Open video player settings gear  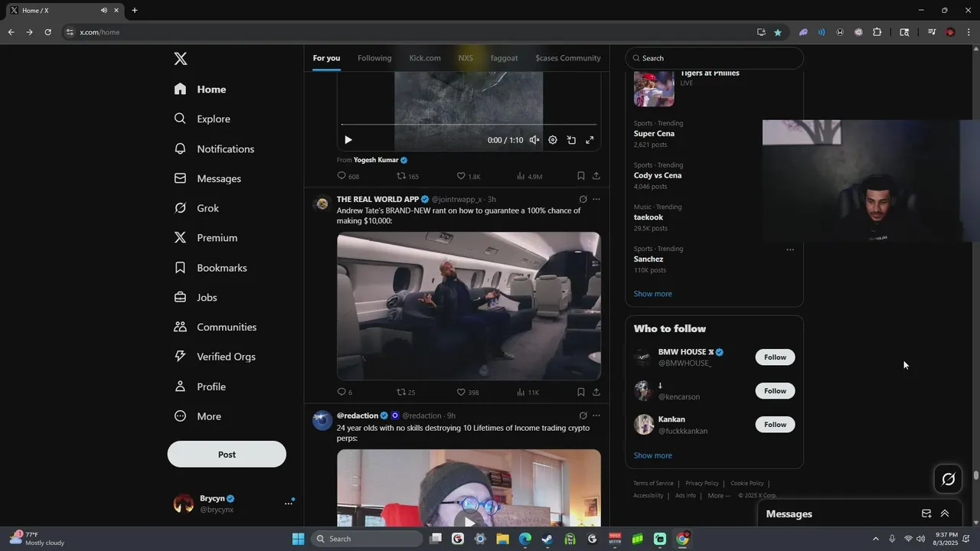553,140
